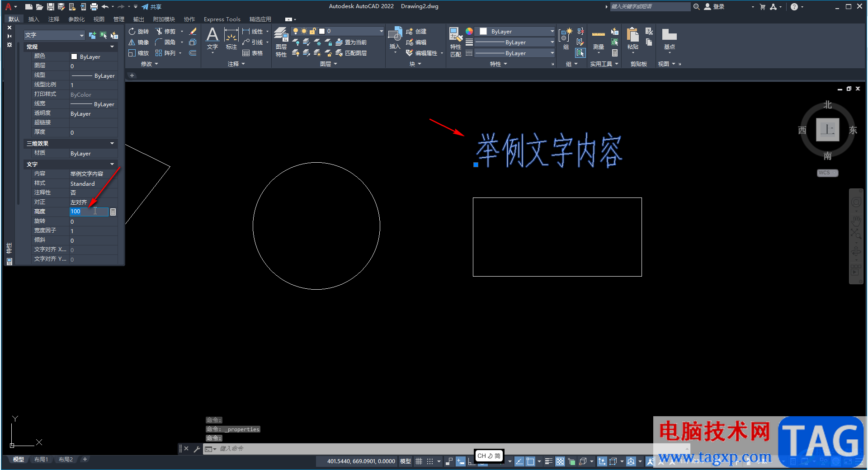Click the Leader (引线) tool

[252, 42]
